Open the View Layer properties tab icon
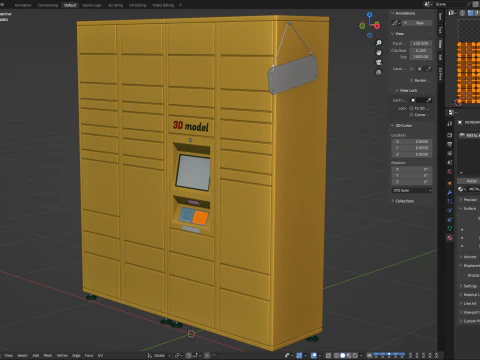Viewport: 480px width, 360px height. (450, 153)
